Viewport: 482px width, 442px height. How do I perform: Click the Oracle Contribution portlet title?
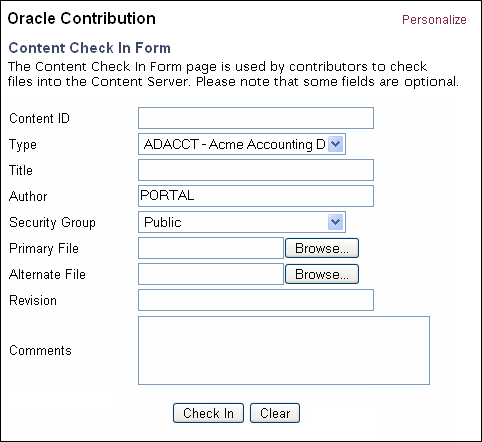coord(82,18)
